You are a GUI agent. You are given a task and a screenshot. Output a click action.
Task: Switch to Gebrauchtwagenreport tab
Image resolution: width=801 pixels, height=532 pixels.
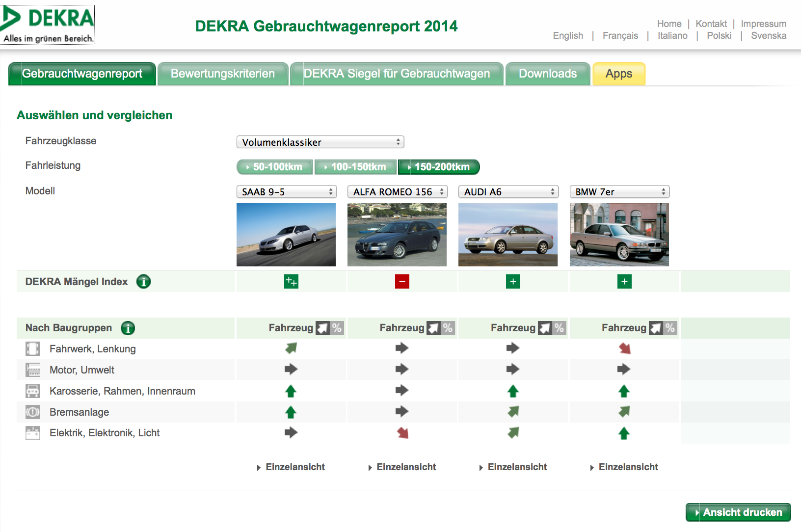pyautogui.click(x=82, y=74)
